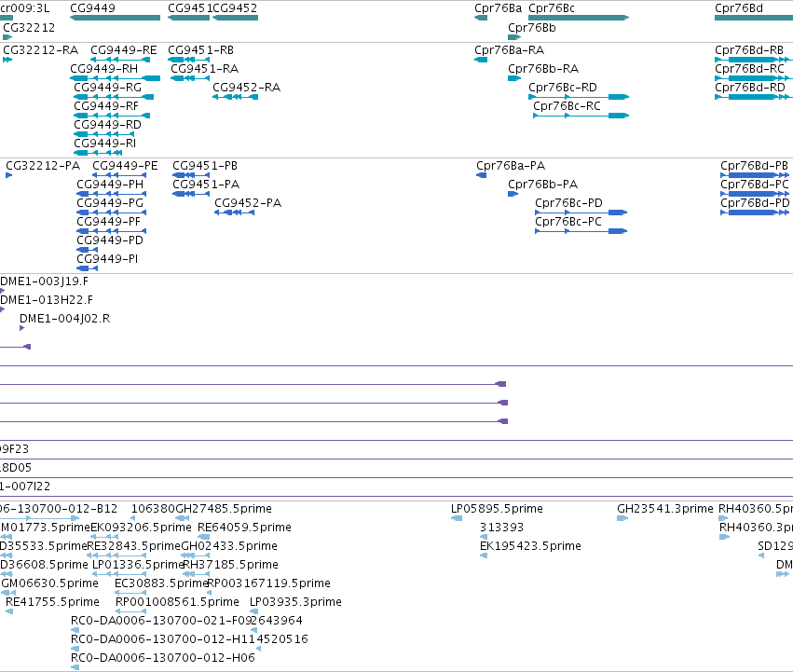This screenshot has height=672, width=793.
Task: Select protein CG9449-PE
Action: point(125,166)
